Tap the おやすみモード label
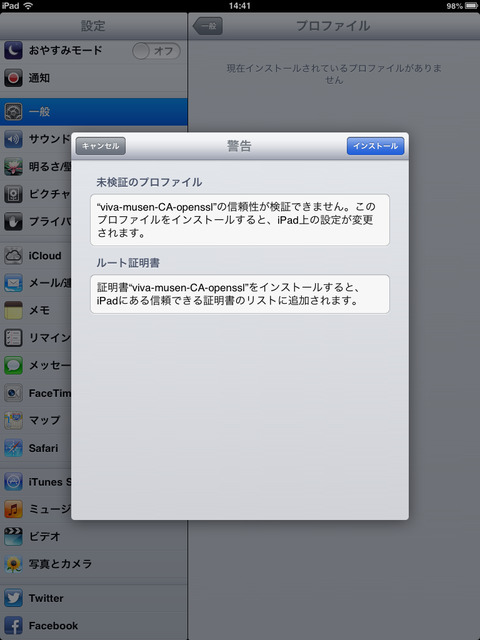Image resolution: width=480 pixels, height=640 pixels. [x=65, y=51]
